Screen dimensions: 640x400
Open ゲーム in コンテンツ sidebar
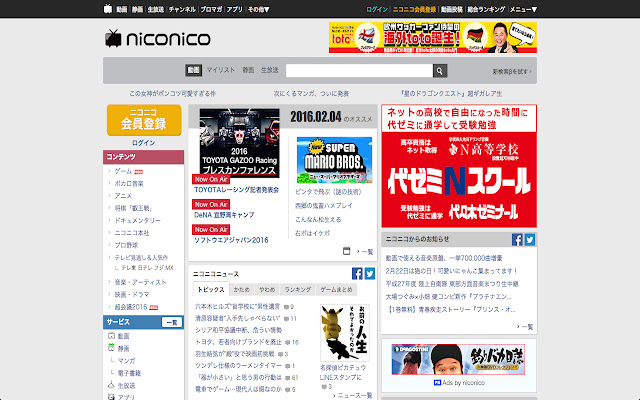pyautogui.click(x=123, y=171)
